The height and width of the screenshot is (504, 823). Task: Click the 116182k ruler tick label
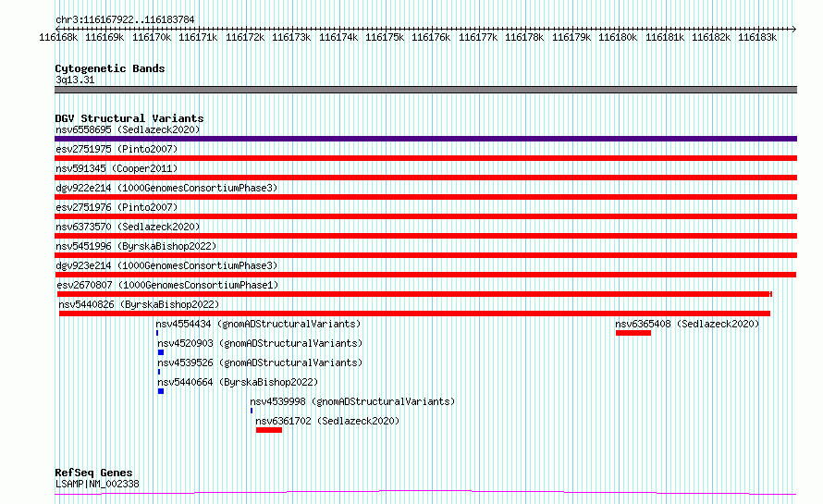[x=711, y=37]
